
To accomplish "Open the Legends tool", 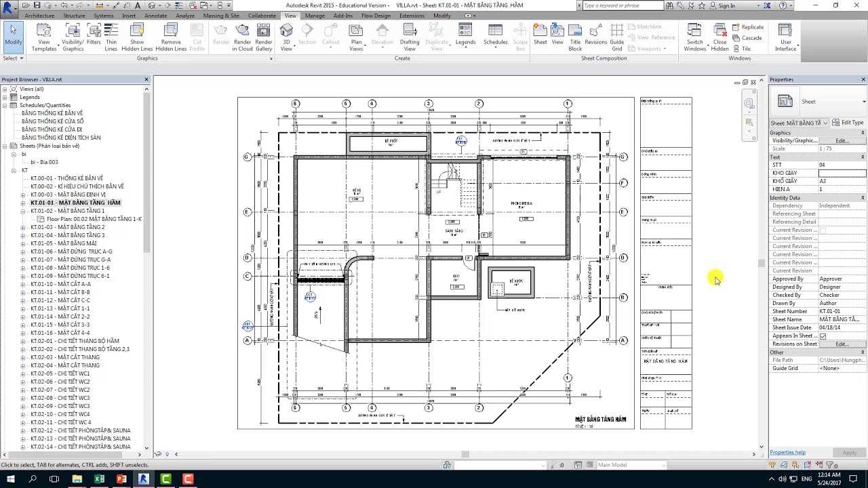I will [x=465, y=37].
